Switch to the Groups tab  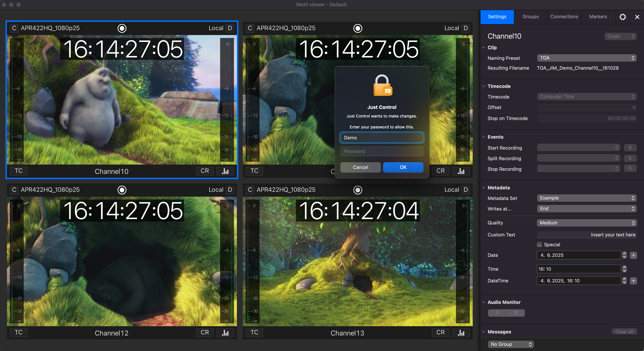tap(530, 17)
